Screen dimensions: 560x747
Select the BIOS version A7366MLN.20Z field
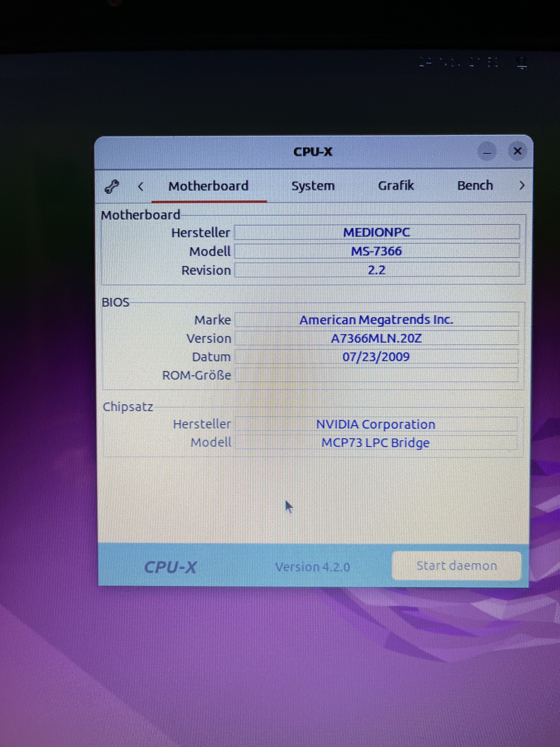coord(376,338)
